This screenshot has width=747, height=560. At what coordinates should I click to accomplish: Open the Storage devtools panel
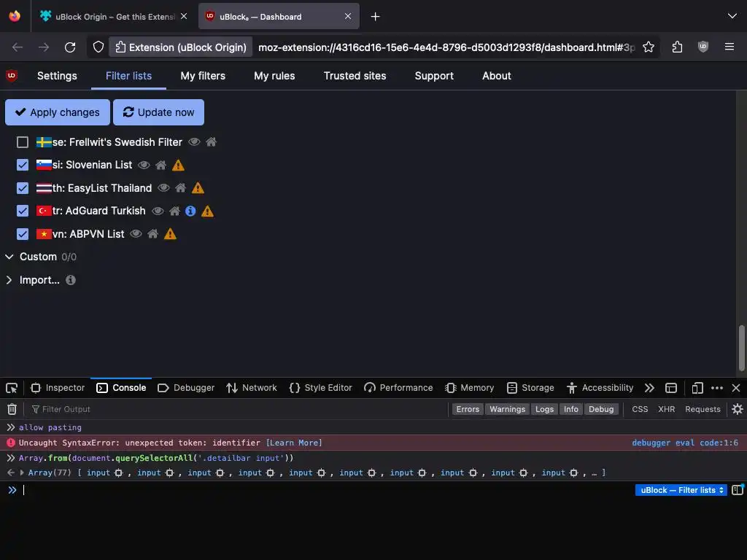[x=530, y=388]
